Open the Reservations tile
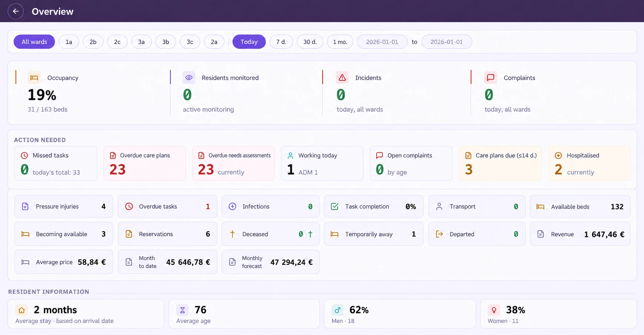The height and width of the screenshot is (335, 644). 167,234
